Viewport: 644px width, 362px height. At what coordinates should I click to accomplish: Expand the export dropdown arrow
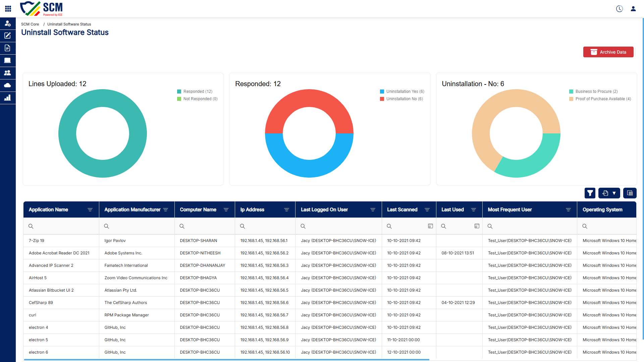pos(614,193)
